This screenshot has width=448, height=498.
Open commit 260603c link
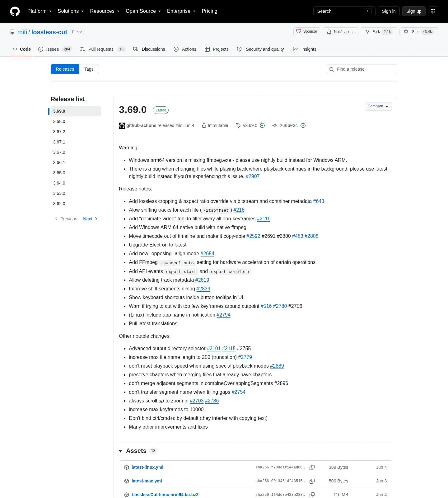pos(289,125)
